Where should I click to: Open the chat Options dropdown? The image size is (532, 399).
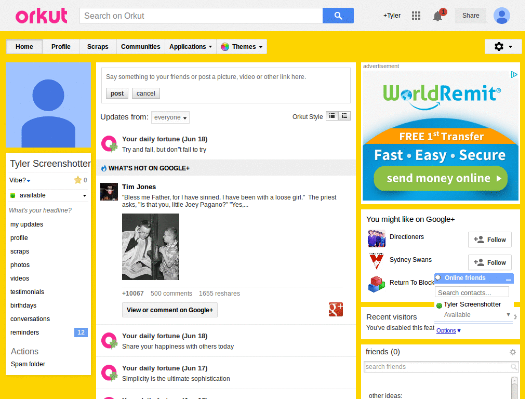click(x=448, y=330)
